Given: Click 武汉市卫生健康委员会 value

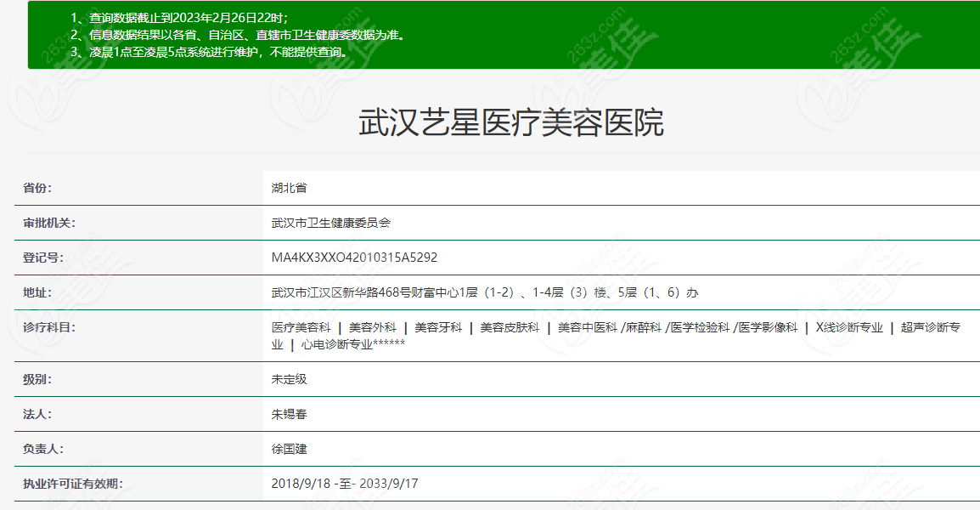Looking at the screenshot, I should [x=330, y=223].
